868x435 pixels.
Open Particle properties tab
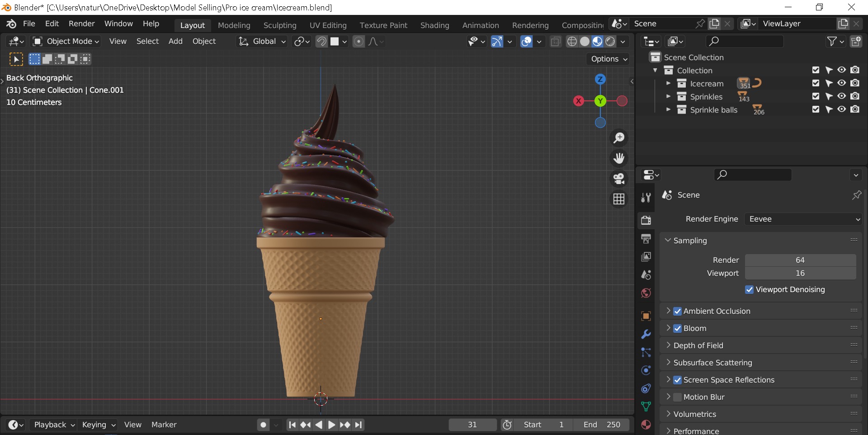coord(646,352)
